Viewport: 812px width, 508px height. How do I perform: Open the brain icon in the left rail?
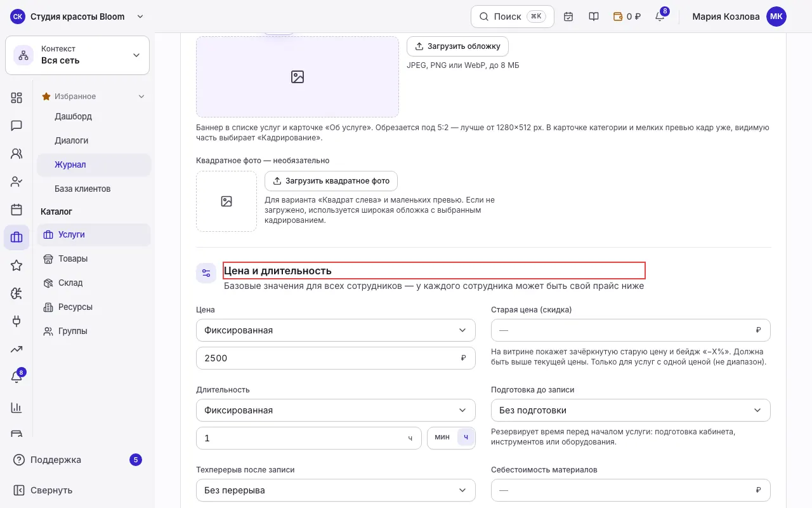(16, 293)
